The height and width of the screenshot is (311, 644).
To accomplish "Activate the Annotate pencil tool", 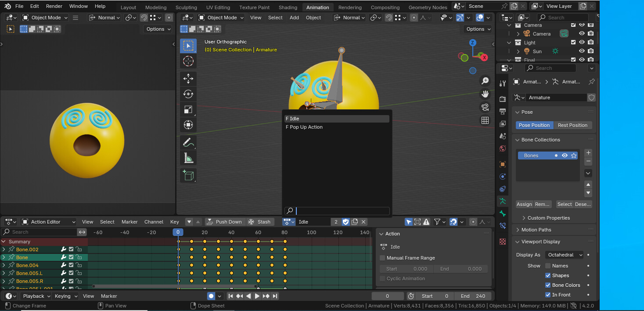I will point(188,142).
